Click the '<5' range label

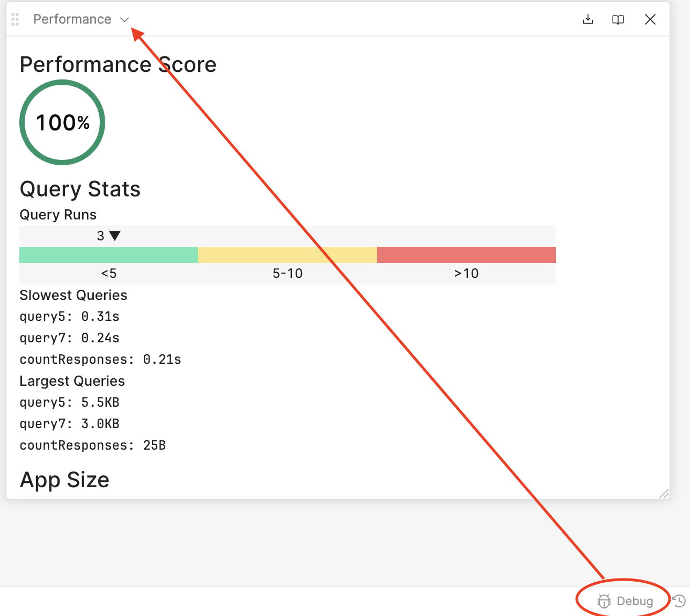click(x=108, y=274)
